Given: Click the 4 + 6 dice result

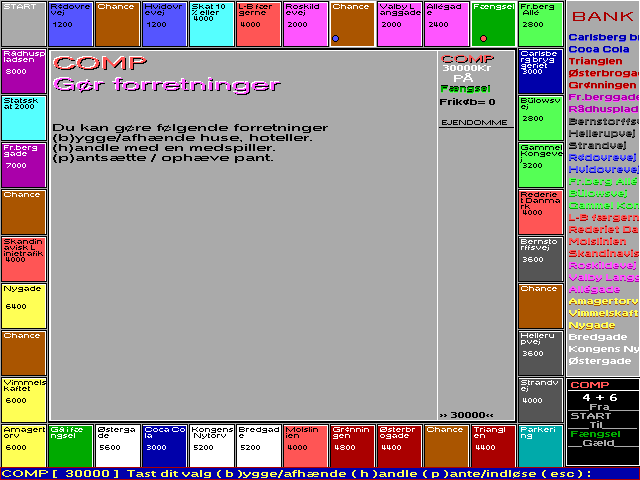Looking at the screenshot, I should (600, 397).
